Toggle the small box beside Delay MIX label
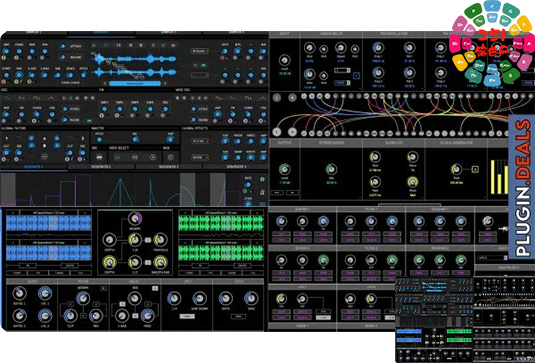Viewport: 535px width, 363px height. coord(155,288)
